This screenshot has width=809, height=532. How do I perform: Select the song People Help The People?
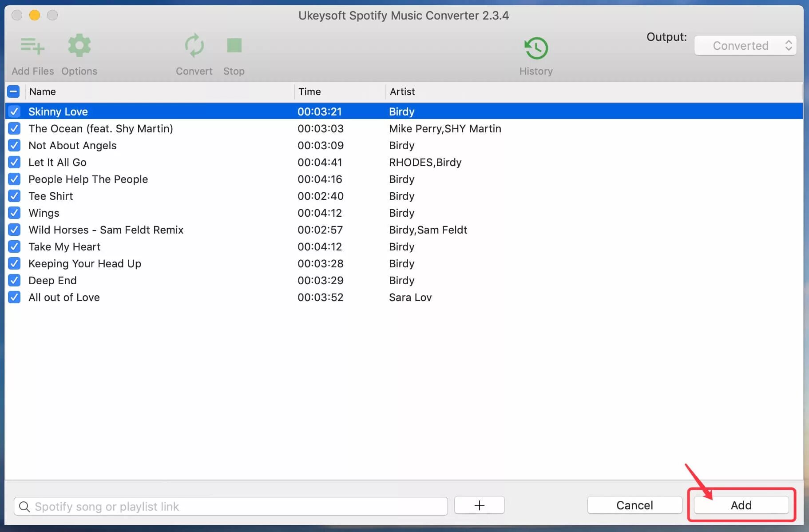(88, 179)
